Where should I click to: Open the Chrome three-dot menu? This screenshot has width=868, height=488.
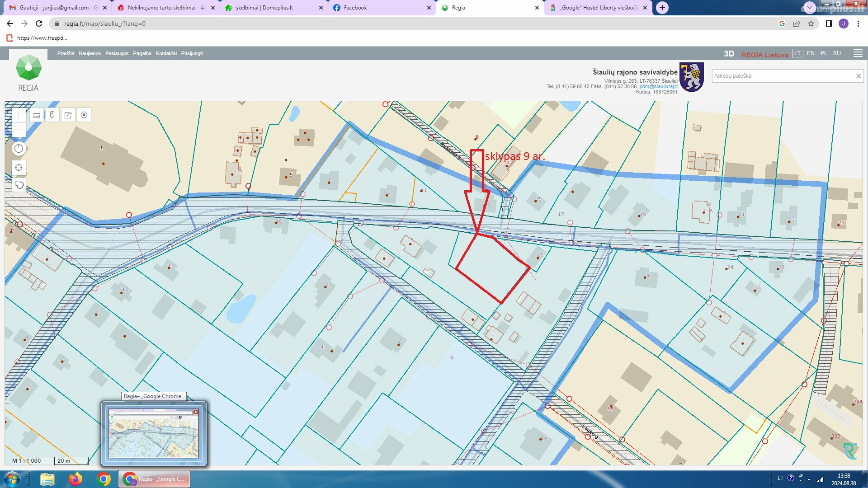coord(858,23)
